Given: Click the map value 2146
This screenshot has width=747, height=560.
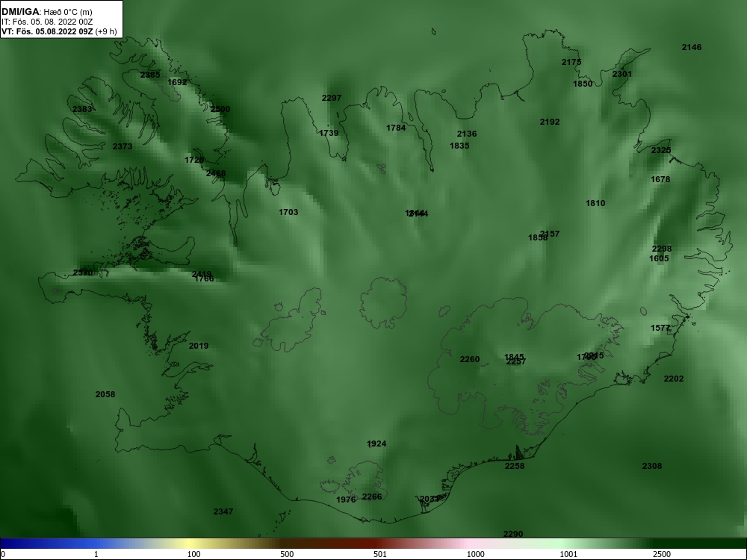Looking at the screenshot, I should click(x=692, y=47).
